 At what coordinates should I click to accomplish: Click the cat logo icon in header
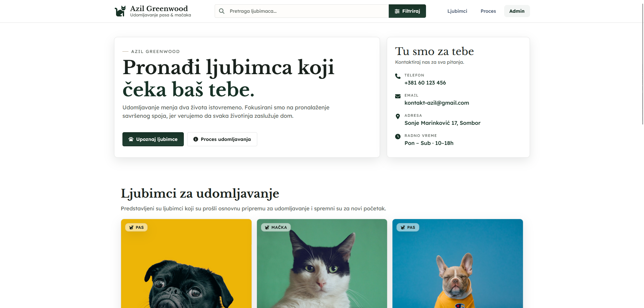120,11
